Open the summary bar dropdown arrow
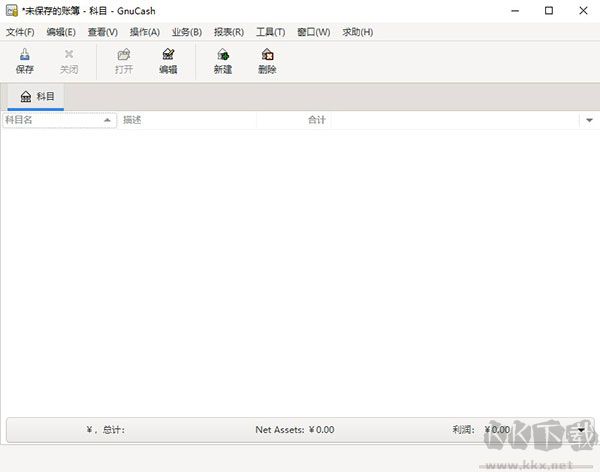 (581, 430)
